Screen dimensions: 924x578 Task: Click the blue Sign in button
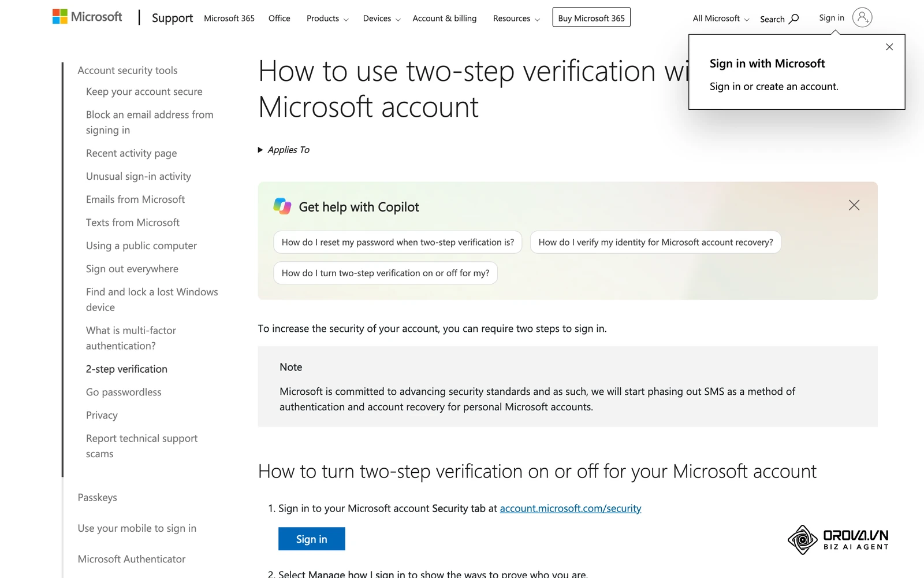[312, 539]
